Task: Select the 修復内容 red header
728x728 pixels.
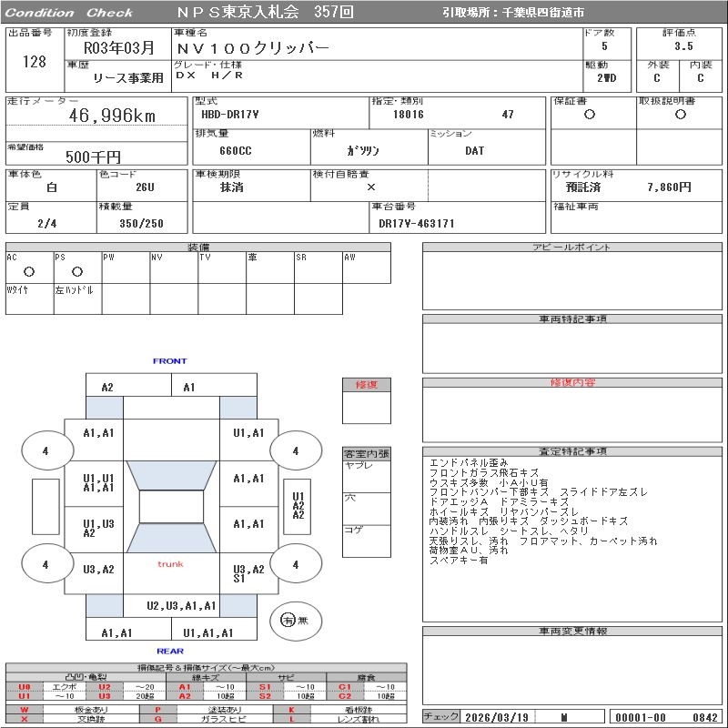Action: point(573,383)
